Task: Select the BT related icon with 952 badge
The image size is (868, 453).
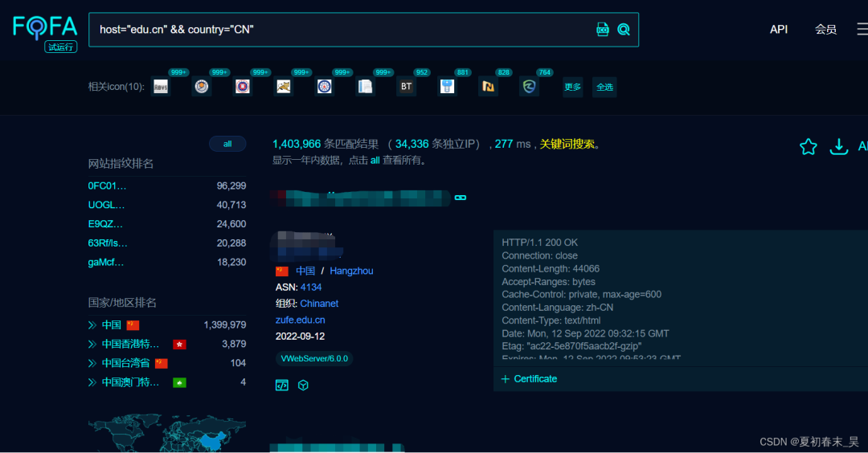Action: 407,86
